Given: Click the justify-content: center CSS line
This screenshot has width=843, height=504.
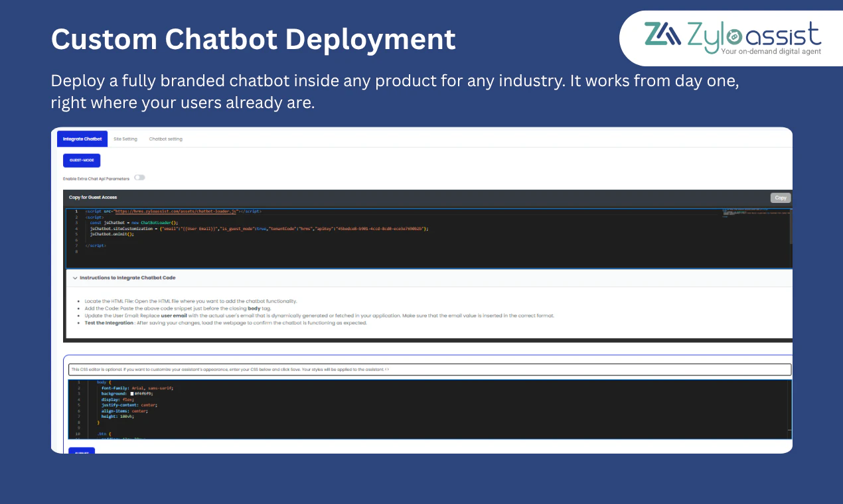Looking at the screenshot, I should pyautogui.click(x=129, y=405).
